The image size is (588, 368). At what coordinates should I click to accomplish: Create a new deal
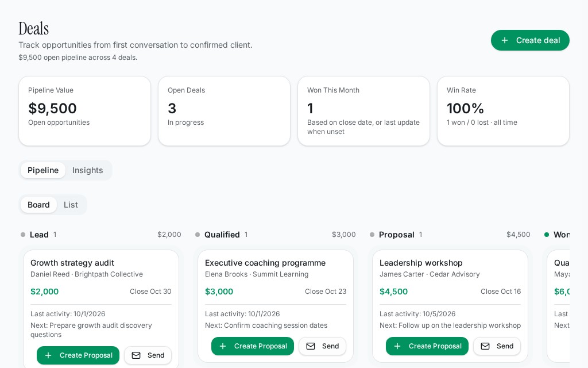tap(530, 40)
